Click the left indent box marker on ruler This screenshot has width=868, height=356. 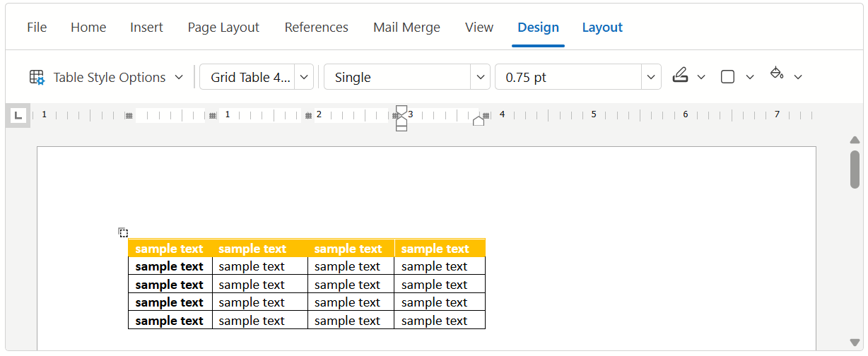(x=401, y=127)
